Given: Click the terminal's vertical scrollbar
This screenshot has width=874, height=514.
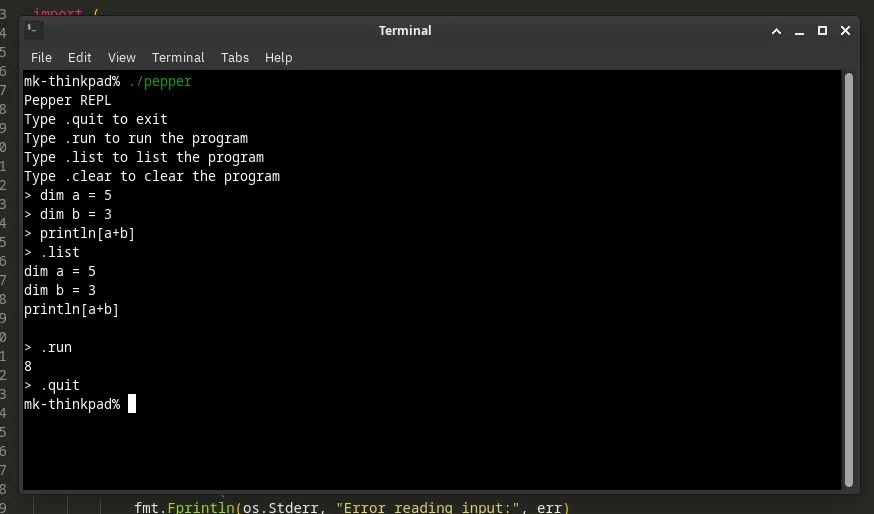Looking at the screenshot, I should [849, 278].
